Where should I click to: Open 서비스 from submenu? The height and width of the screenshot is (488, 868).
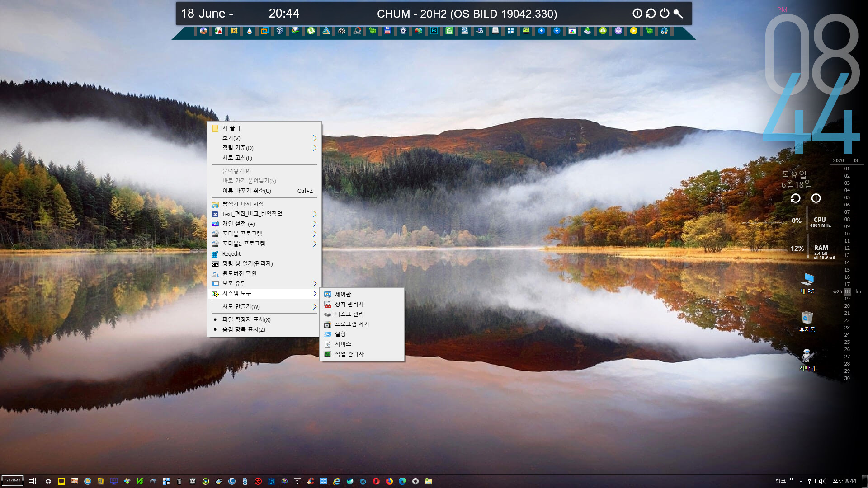click(362, 344)
